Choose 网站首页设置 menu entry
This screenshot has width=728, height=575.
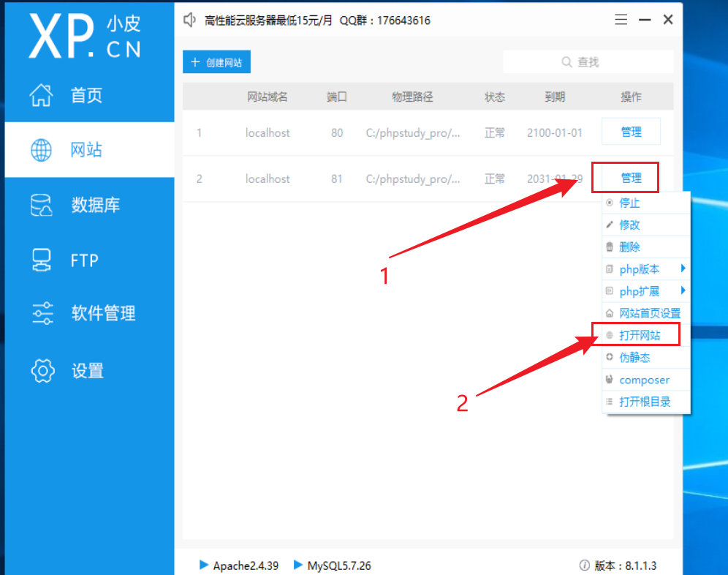coord(646,313)
